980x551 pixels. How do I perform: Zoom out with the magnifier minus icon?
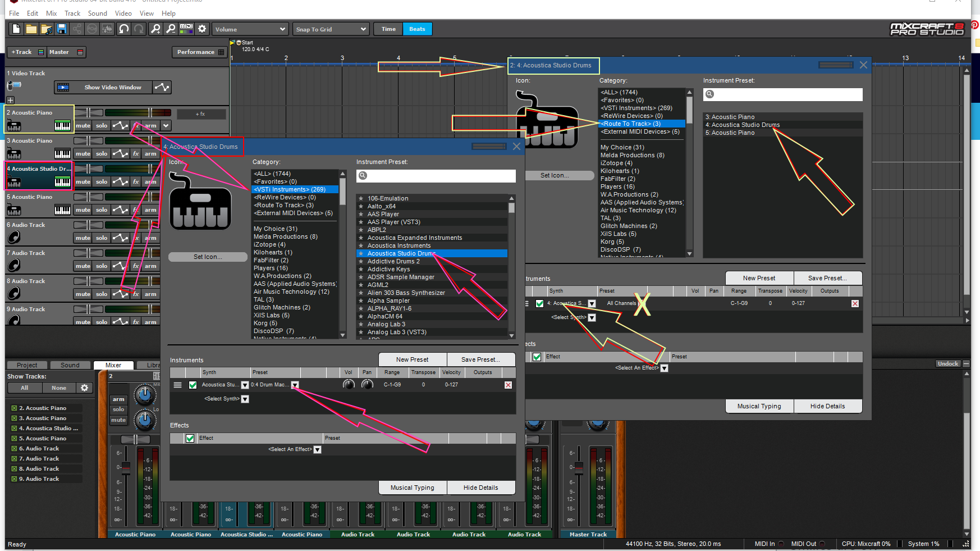(x=171, y=29)
